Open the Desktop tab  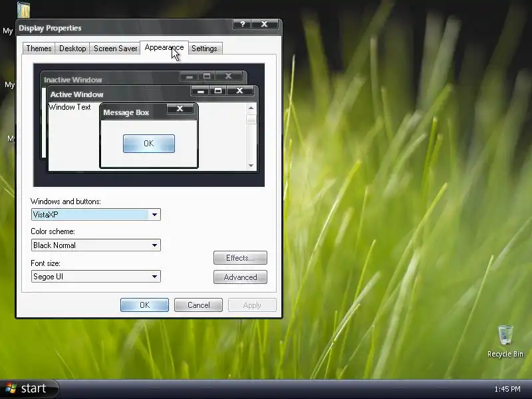tap(72, 49)
